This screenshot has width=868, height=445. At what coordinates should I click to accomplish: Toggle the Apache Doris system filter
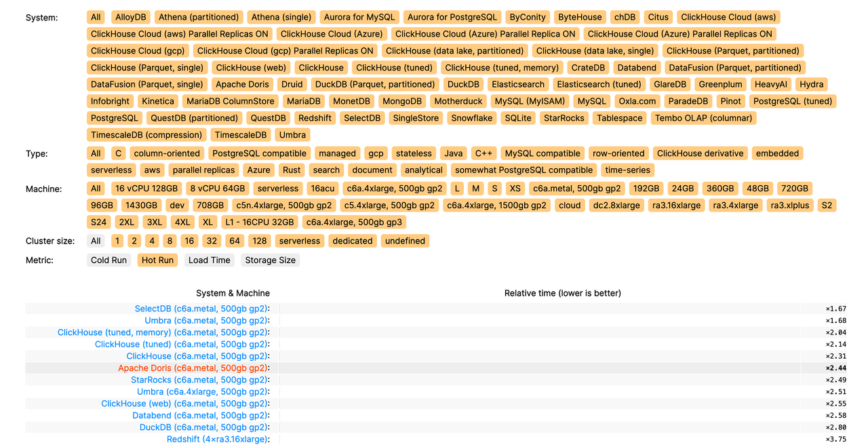(242, 85)
